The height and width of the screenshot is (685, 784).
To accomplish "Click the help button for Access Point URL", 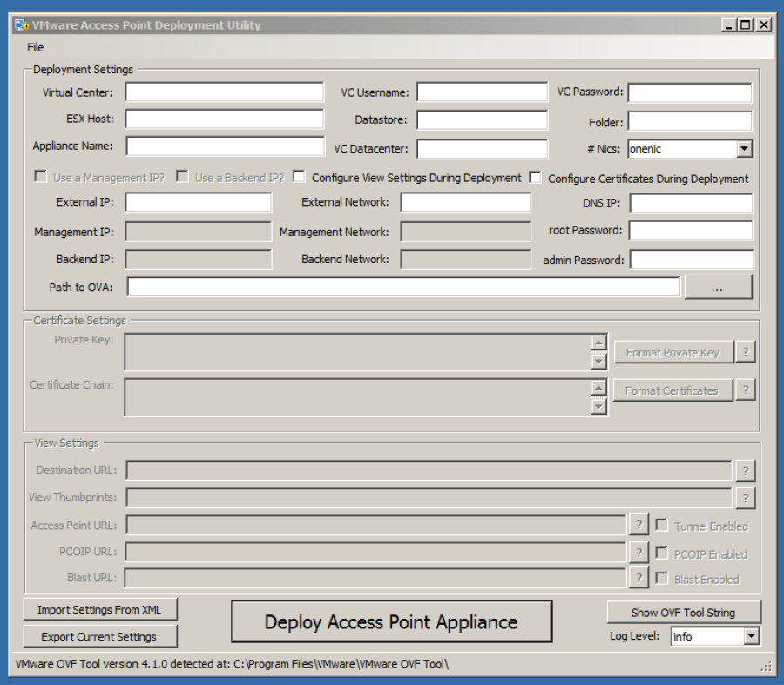I will (x=639, y=525).
